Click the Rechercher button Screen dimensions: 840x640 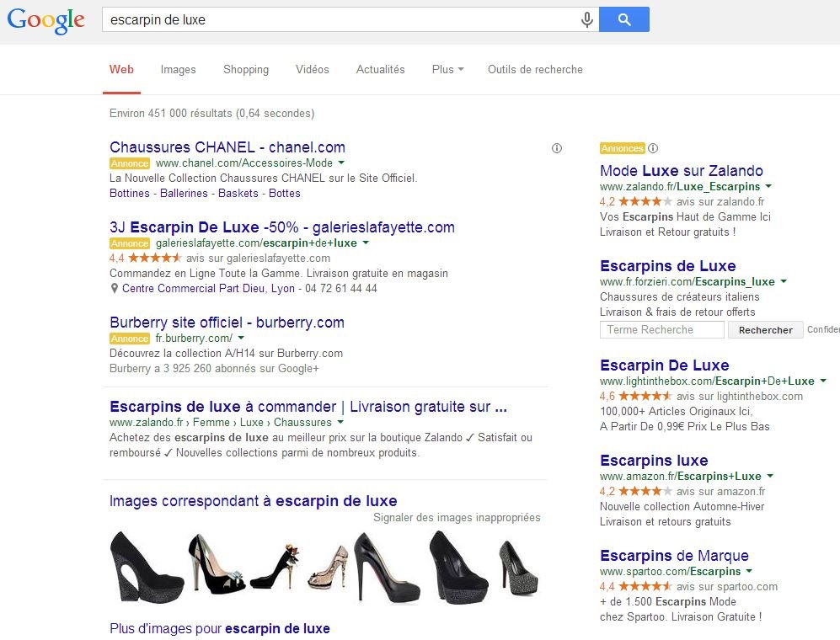click(x=766, y=330)
